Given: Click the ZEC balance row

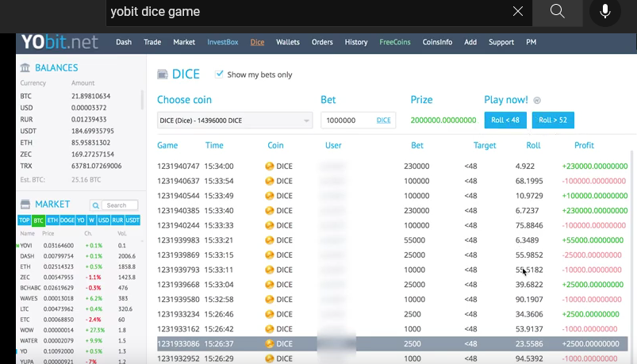Looking at the screenshot, I should click(79, 155).
